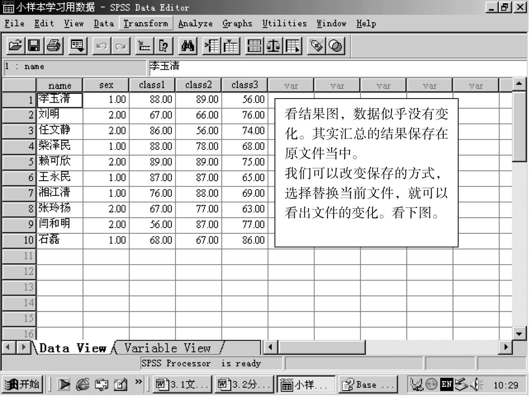The width and height of the screenshot is (532, 399).
Task: Click the Select Cases toolbar icon
Action: 293,46
